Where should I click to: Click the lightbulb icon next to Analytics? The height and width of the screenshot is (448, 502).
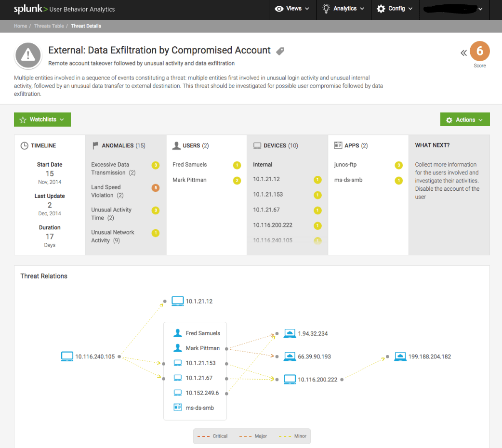[326, 9]
